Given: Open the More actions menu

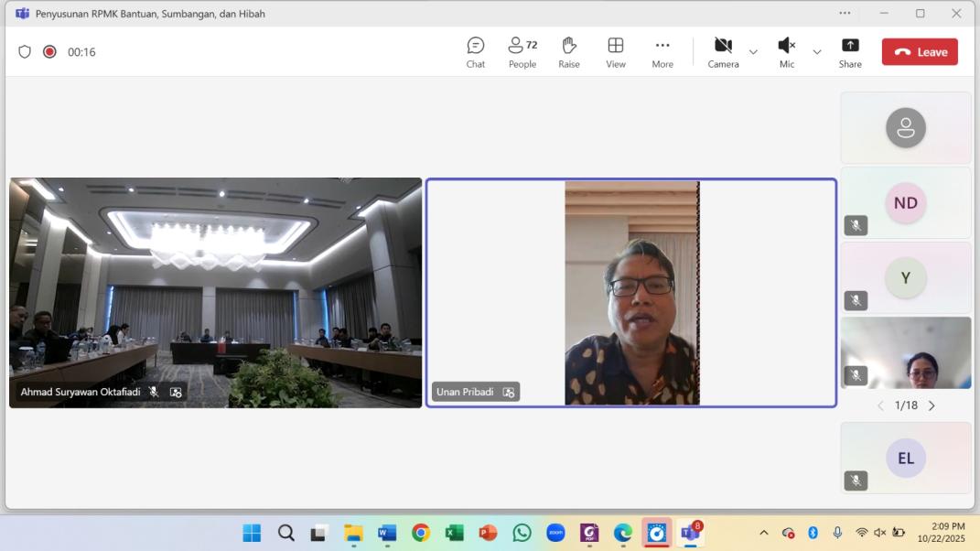Looking at the screenshot, I should [x=662, y=52].
